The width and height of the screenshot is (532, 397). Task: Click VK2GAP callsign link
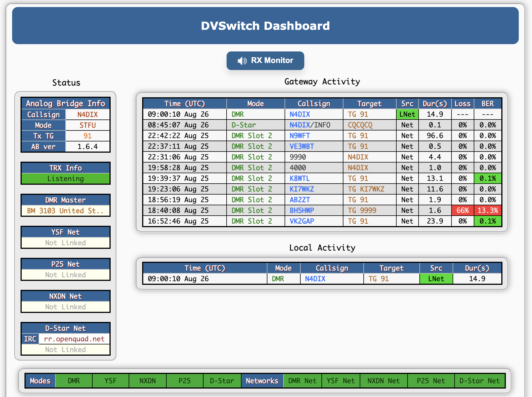coord(302,221)
